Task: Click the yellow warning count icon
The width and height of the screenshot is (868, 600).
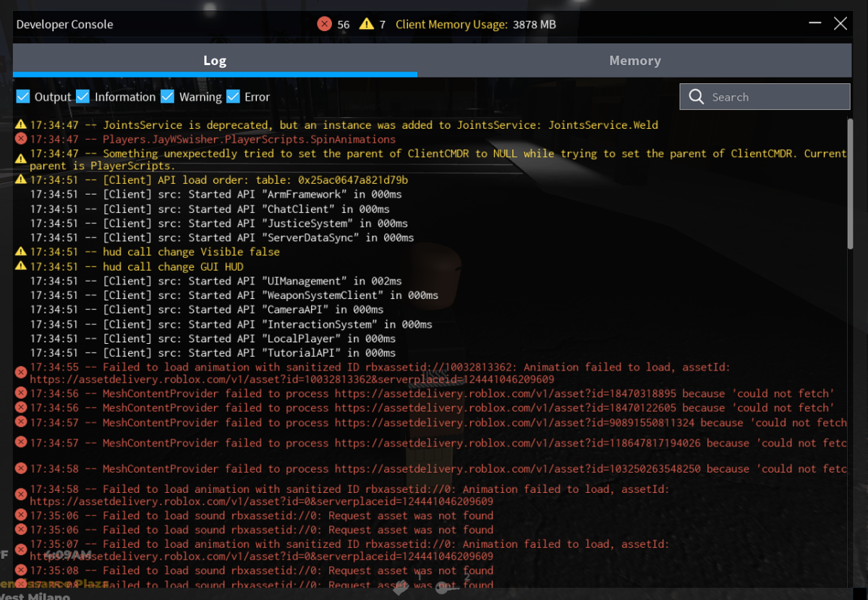Action: point(367,24)
